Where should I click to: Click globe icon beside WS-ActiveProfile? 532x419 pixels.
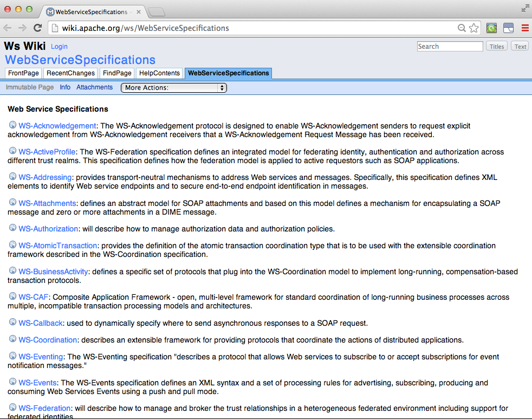click(12, 151)
